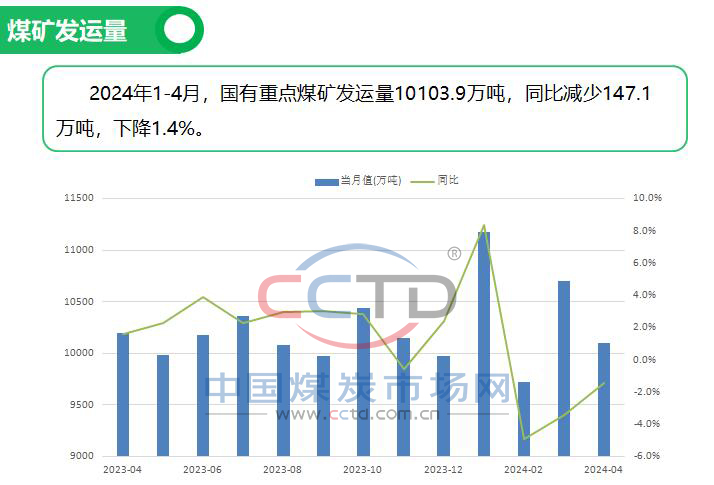Click the 10.0% right axis label
The image size is (714, 485).
pos(647,198)
